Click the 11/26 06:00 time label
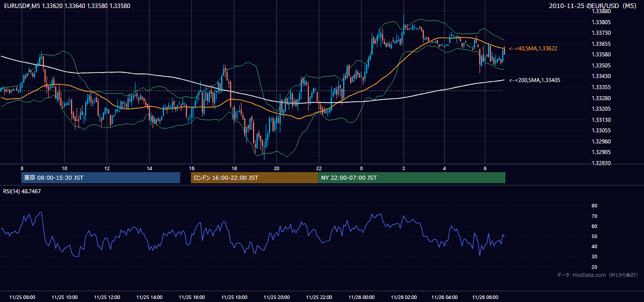 485,297
